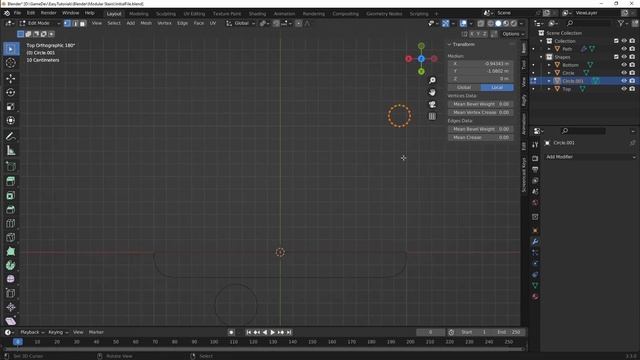Image resolution: width=640 pixels, height=360 pixels.
Task: Select the Loop Cut tool
Action: (x=11, y=223)
